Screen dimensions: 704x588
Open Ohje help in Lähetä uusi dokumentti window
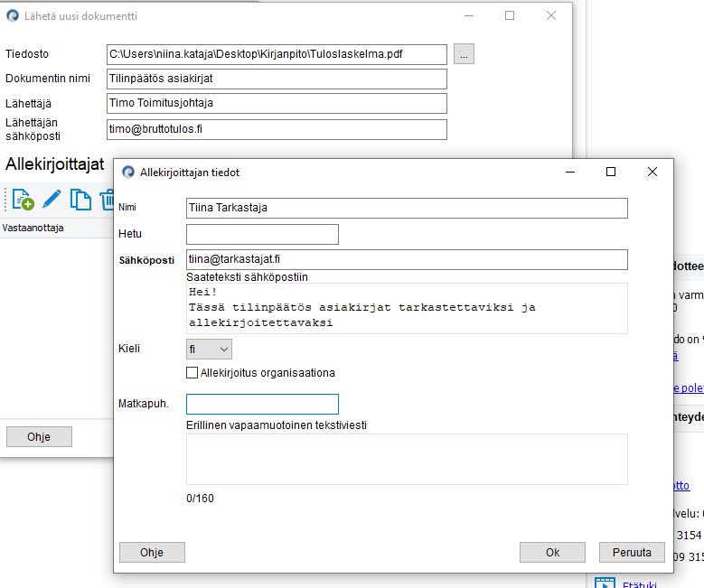(x=39, y=437)
